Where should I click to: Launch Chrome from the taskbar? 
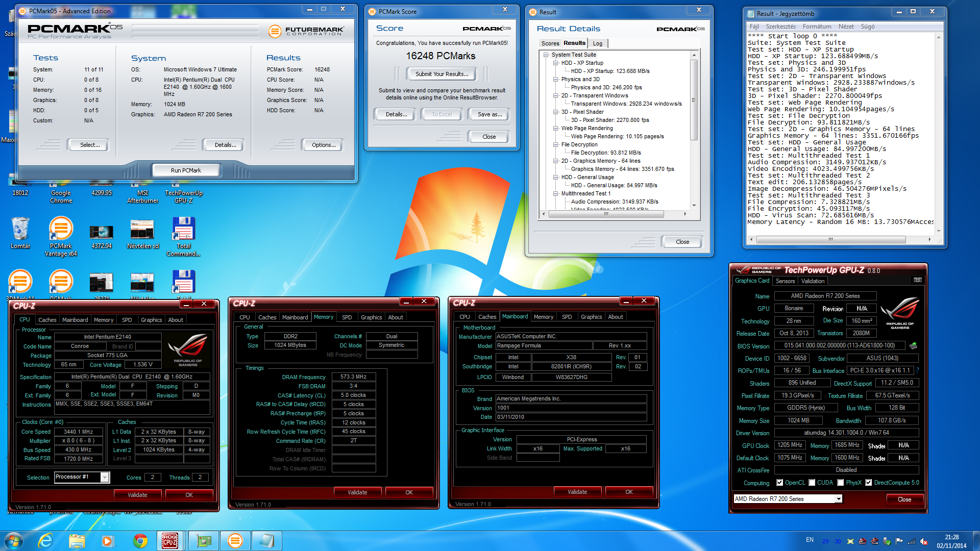(140, 541)
